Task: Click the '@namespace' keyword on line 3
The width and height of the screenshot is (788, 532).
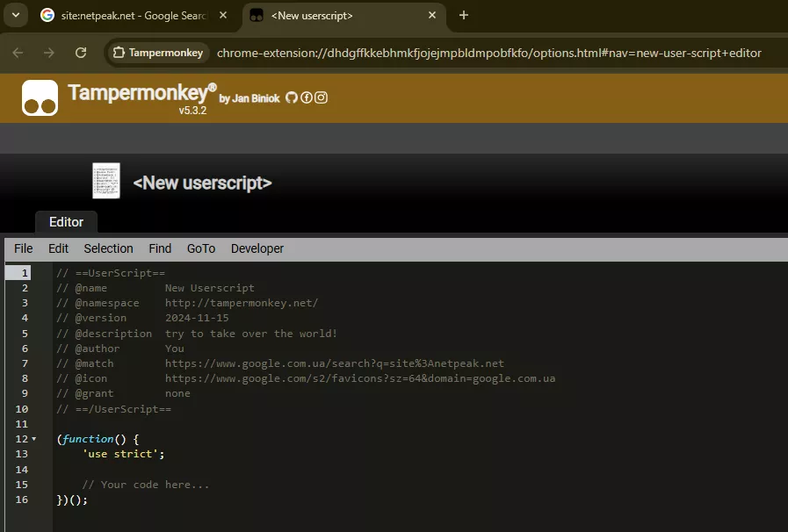Action: [x=107, y=304]
